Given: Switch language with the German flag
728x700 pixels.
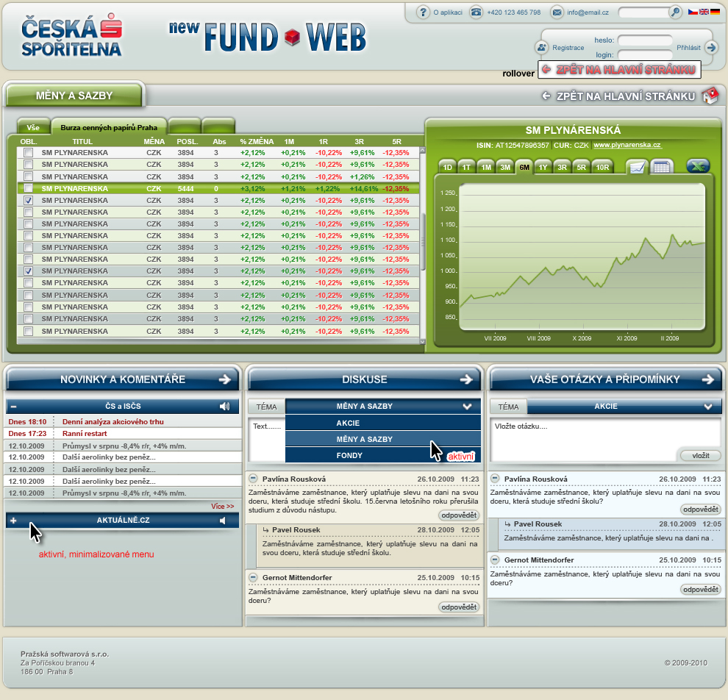Looking at the screenshot, I should (x=715, y=12).
